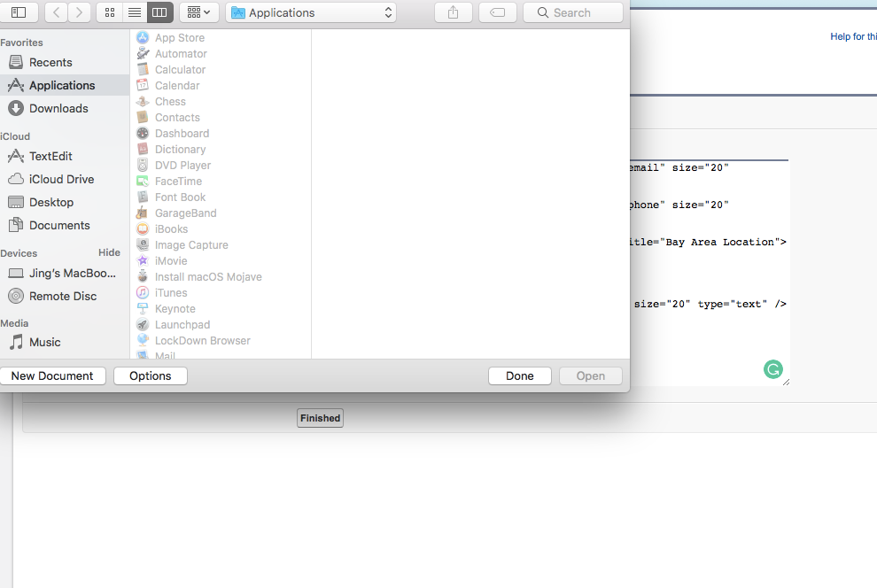Click the Dashboard app icon
The width and height of the screenshot is (877, 588).
point(143,133)
